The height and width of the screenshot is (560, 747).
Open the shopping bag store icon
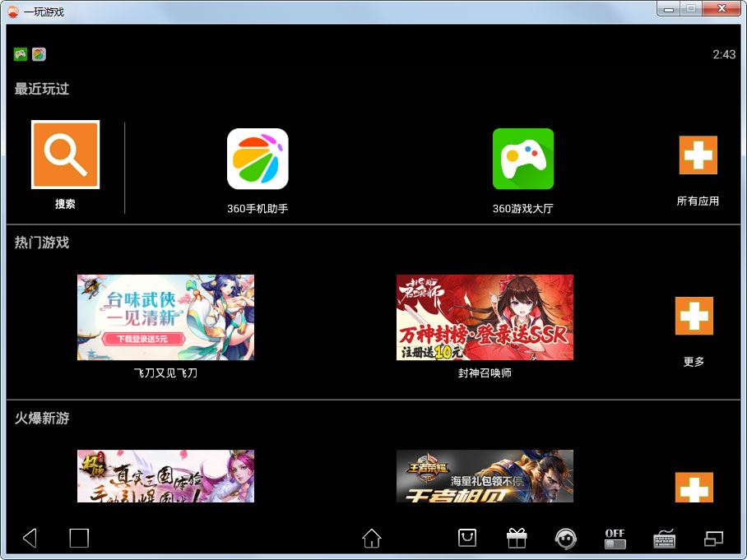[467, 538]
